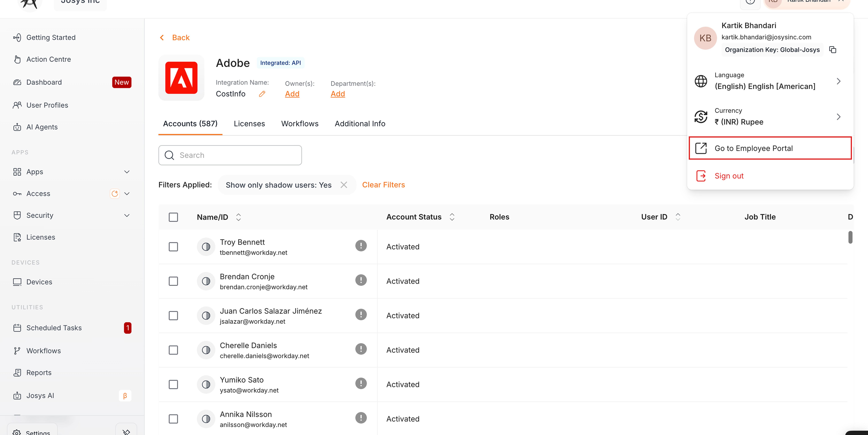Click shadow user icon for Troy Bennett
This screenshot has height=435, width=868.
[x=206, y=247]
